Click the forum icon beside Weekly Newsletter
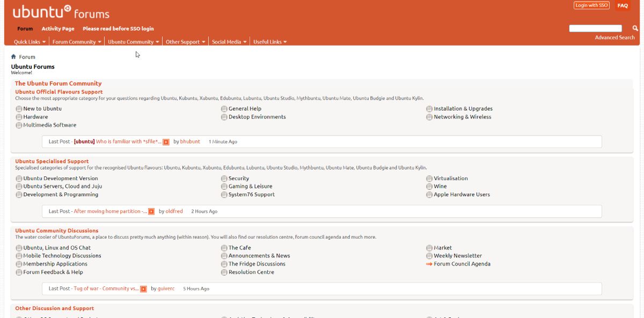This screenshot has width=644, height=318. [429, 256]
